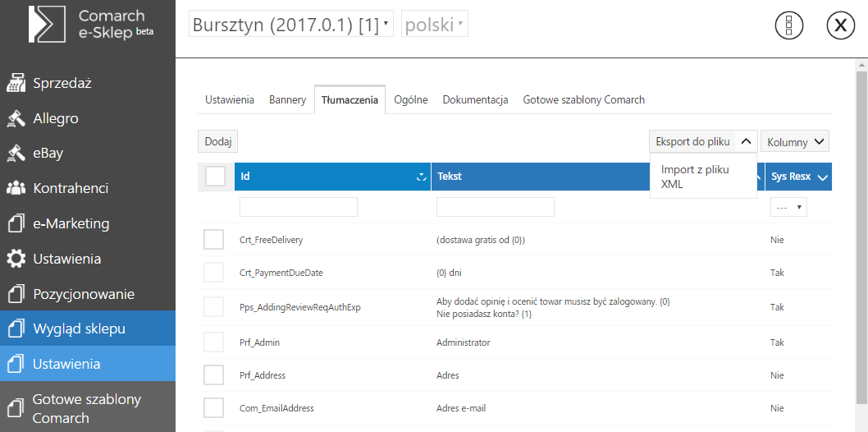
Task: Click the Dodaj button
Action: coord(218,142)
